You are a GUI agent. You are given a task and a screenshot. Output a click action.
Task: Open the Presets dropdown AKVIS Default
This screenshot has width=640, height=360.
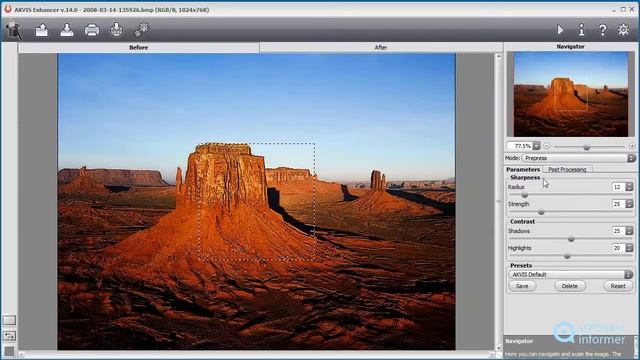pyautogui.click(x=571, y=274)
